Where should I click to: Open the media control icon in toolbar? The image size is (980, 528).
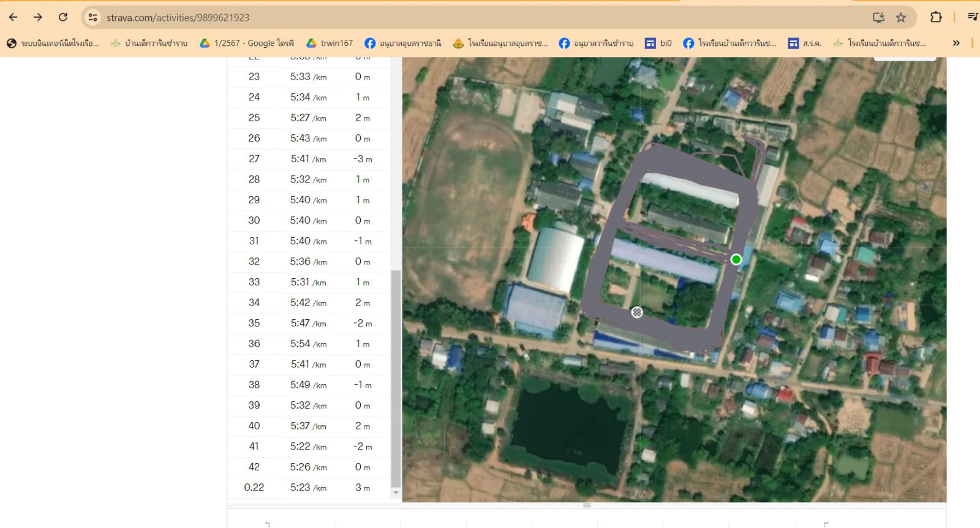972,17
